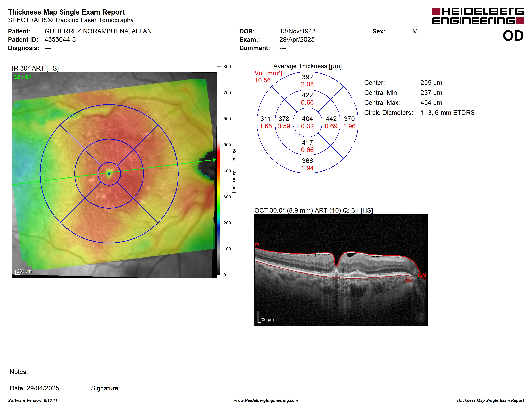The height and width of the screenshot is (411, 532).
Task: Click the Date: 29/04/2025 entry
Action: click(34, 388)
